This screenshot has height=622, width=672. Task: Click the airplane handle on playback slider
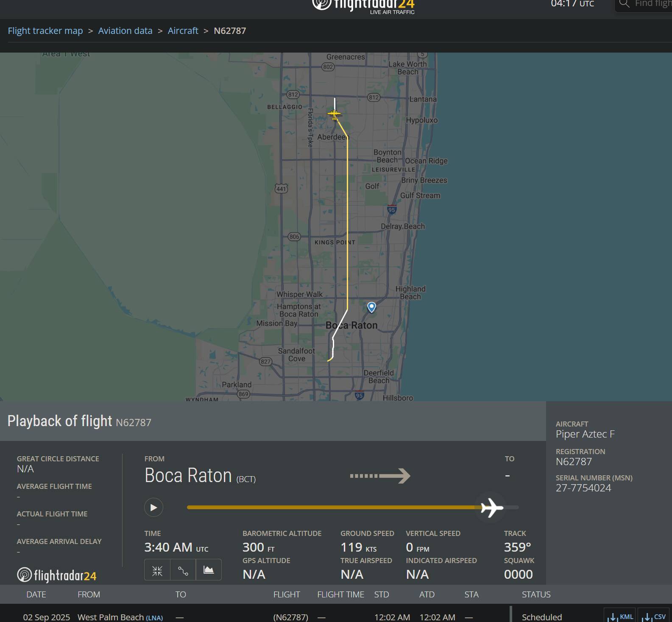coord(491,507)
